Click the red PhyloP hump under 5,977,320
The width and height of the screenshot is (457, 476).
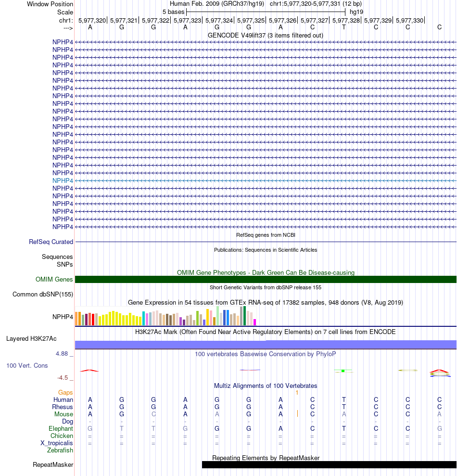[89, 371]
